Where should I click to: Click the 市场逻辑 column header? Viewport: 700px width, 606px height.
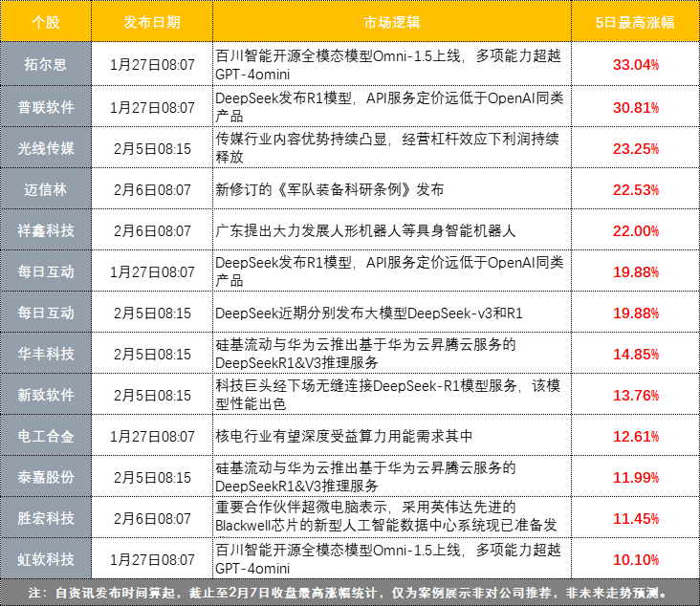[391, 22]
